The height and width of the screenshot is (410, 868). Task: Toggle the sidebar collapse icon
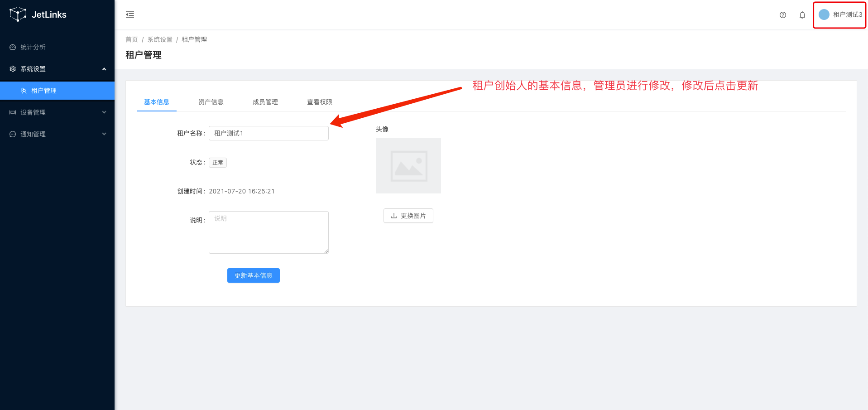pyautogui.click(x=130, y=14)
